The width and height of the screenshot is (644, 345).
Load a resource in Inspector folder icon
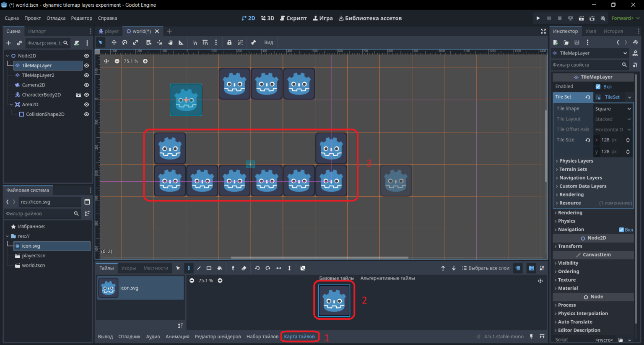pos(566,42)
